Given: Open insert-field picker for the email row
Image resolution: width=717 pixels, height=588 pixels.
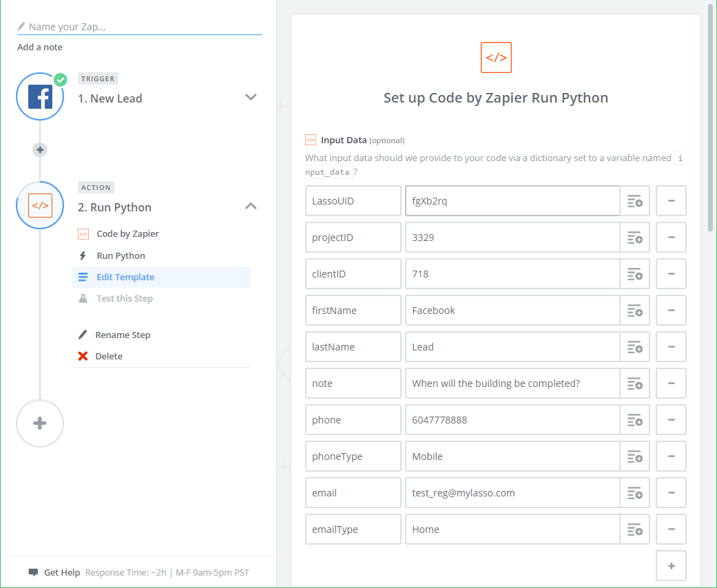Looking at the screenshot, I should click(x=634, y=493).
